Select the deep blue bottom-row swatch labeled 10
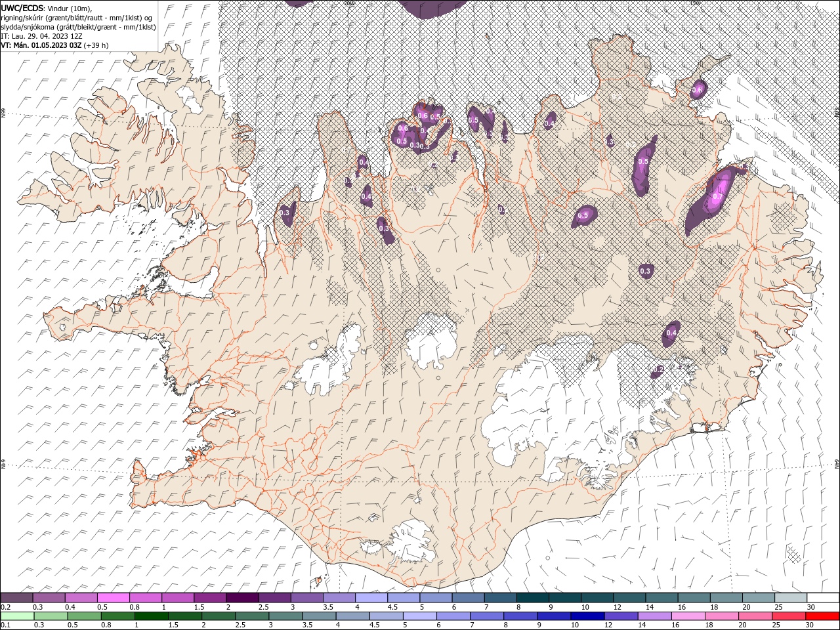The height and width of the screenshot is (630, 840). pyautogui.click(x=587, y=616)
